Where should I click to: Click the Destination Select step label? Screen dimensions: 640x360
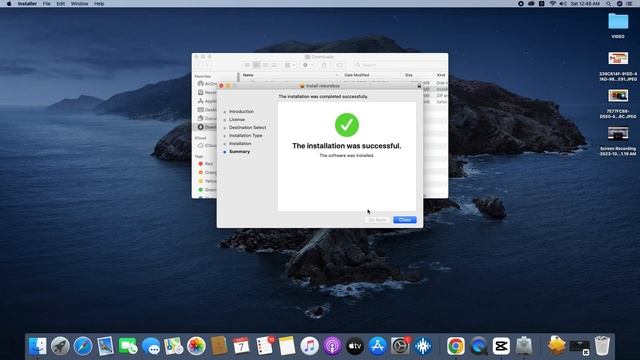247,128
